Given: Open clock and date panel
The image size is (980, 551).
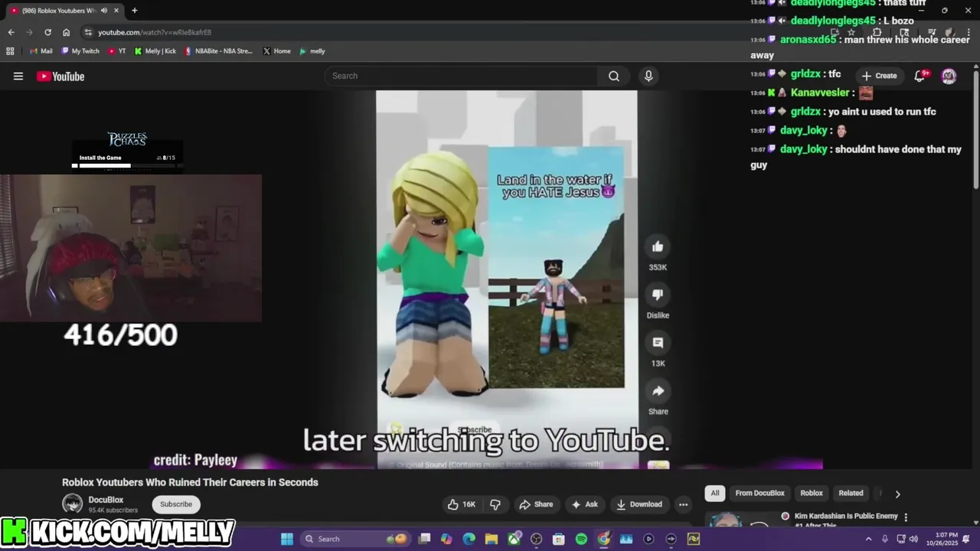Looking at the screenshot, I should [x=943, y=539].
